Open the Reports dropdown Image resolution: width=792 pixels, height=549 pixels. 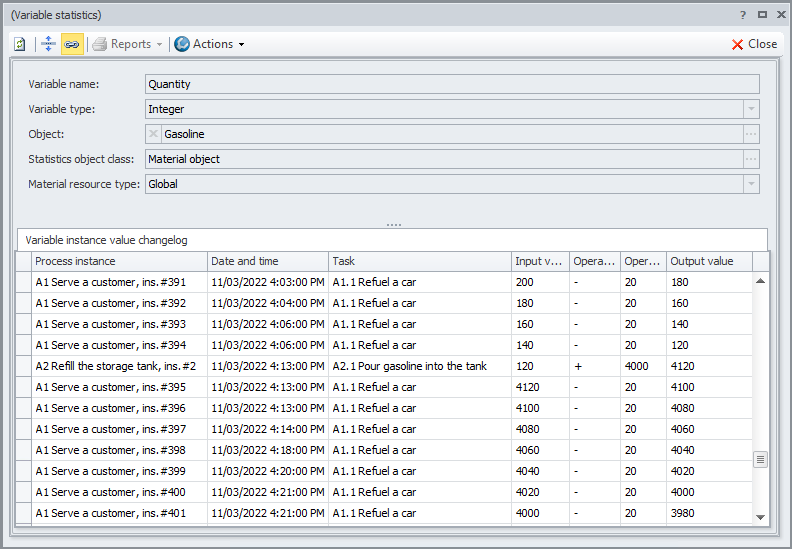[128, 44]
